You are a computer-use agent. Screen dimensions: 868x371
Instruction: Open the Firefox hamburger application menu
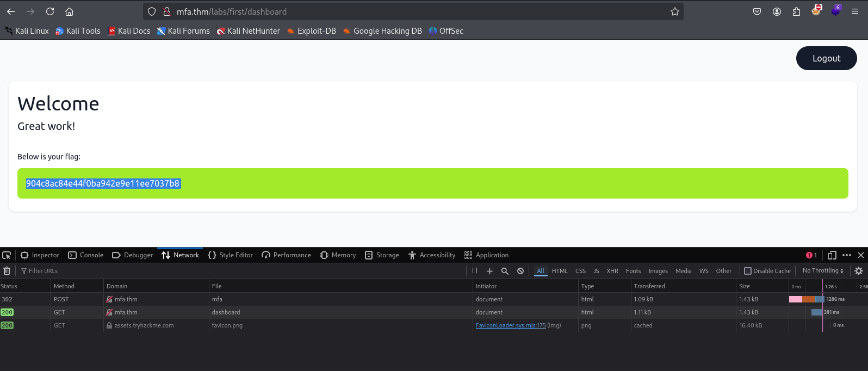pos(855,11)
